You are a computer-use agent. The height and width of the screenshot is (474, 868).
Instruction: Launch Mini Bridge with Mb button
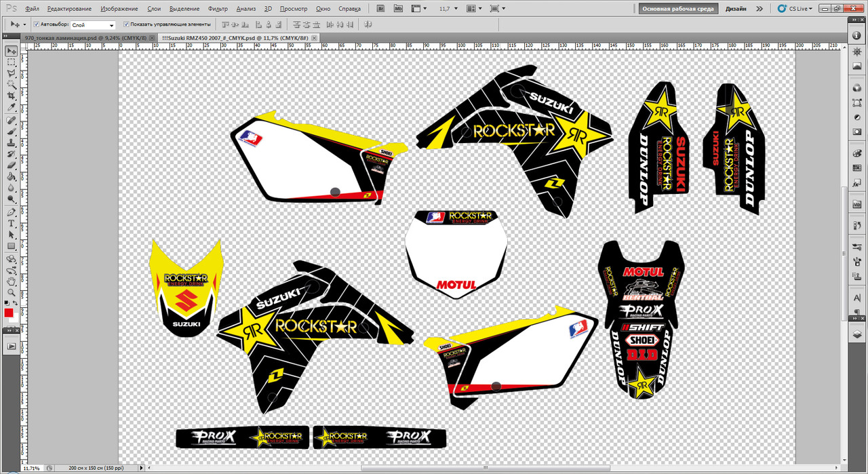398,9
